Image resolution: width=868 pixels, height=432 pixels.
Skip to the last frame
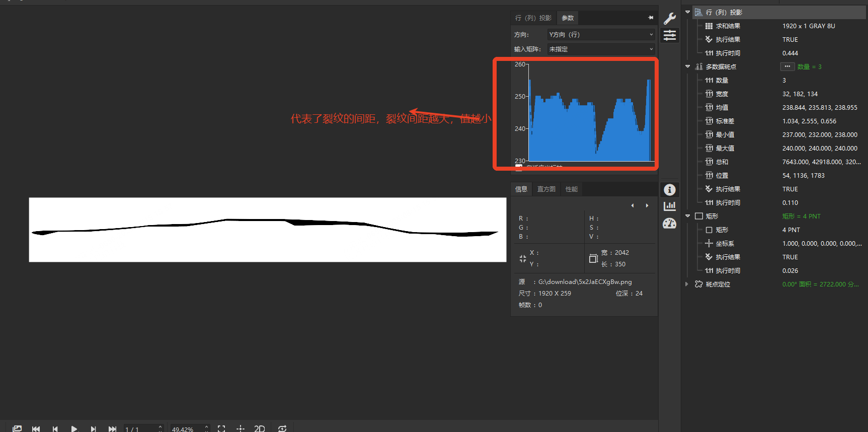pyautogui.click(x=112, y=428)
